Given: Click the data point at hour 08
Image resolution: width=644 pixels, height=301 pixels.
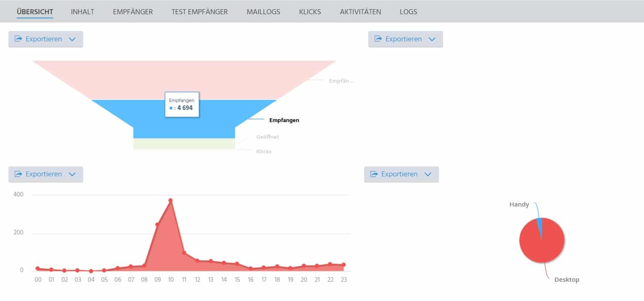Looking at the screenshot, I should tap(144, 265).
